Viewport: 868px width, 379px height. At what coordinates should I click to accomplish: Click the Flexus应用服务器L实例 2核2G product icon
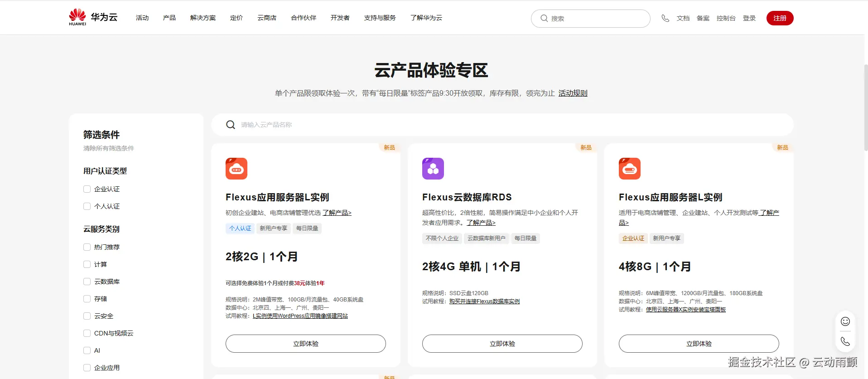pyautogui.click(x=236, y=169)
